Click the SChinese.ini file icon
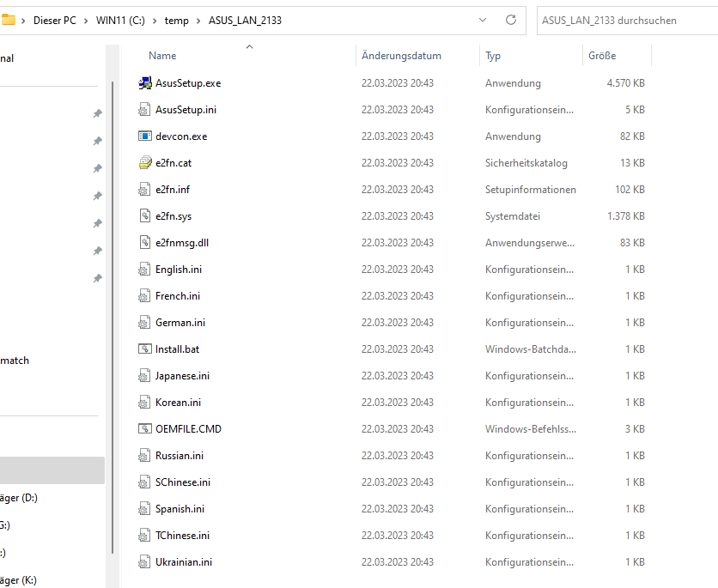This screenshot has height=588, width=718. tap(144, 482)
